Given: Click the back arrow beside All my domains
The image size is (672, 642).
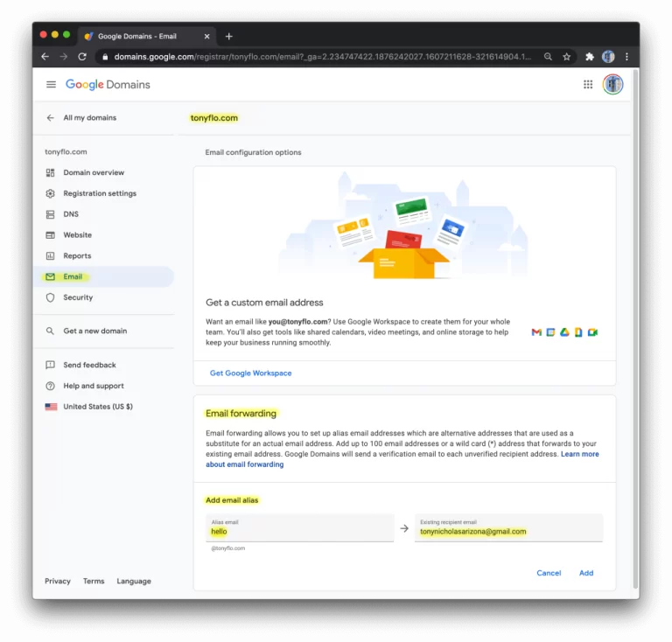Looking at the screenshot, I should click(51, 118).
